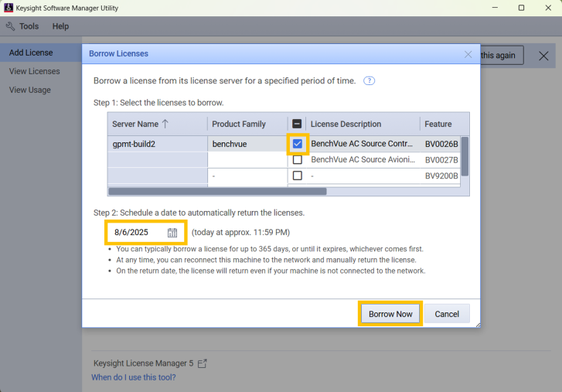Image resolution: width=562 pixels, height=392 pixels.
Task: Maximize the Keysight Software Manager window
Action: 522,8
